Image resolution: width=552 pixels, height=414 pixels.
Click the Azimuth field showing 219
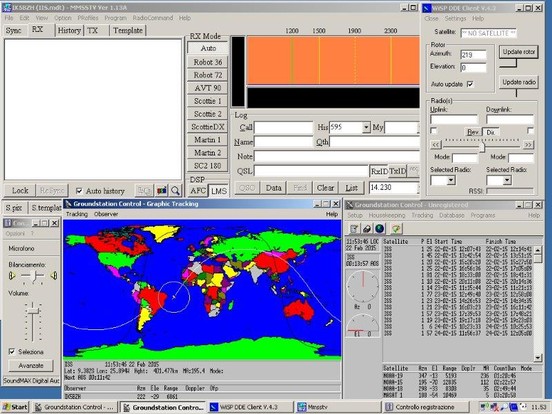click(473, 55)
